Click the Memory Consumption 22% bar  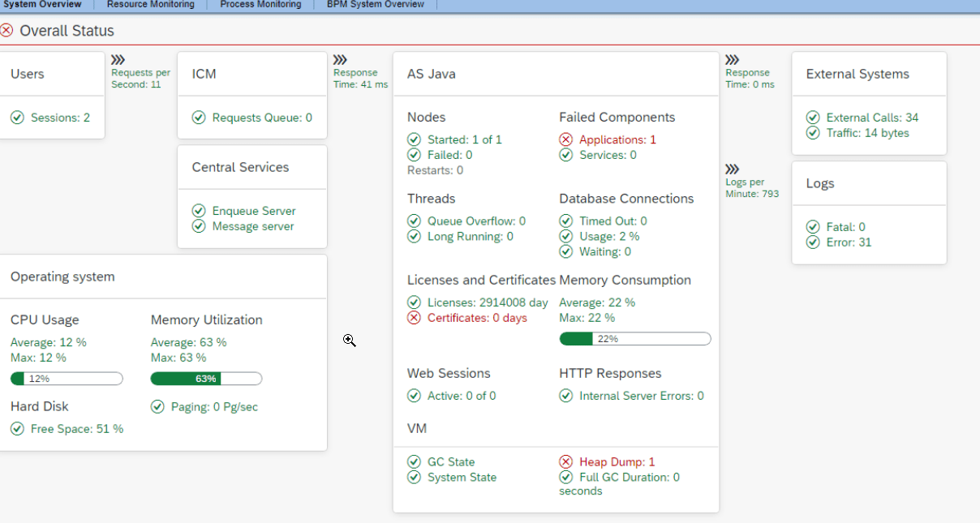coord(634,338)
